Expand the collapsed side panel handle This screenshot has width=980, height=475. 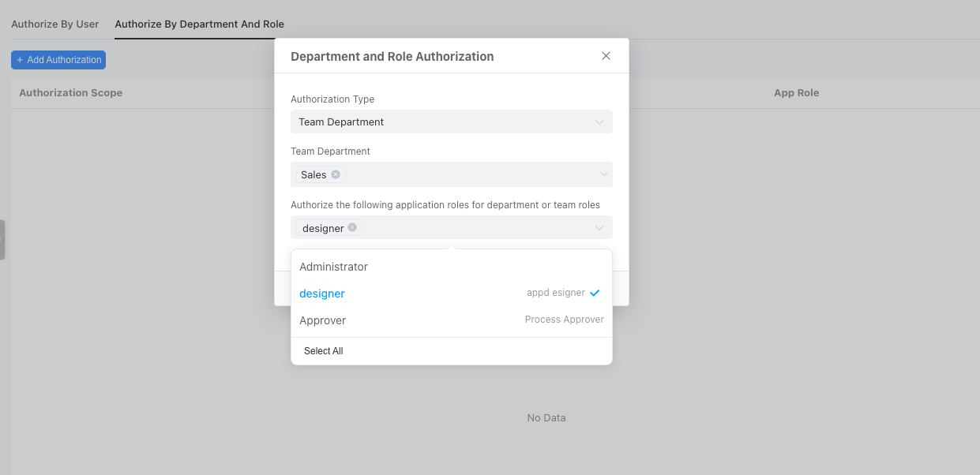[x=2, y=240]
